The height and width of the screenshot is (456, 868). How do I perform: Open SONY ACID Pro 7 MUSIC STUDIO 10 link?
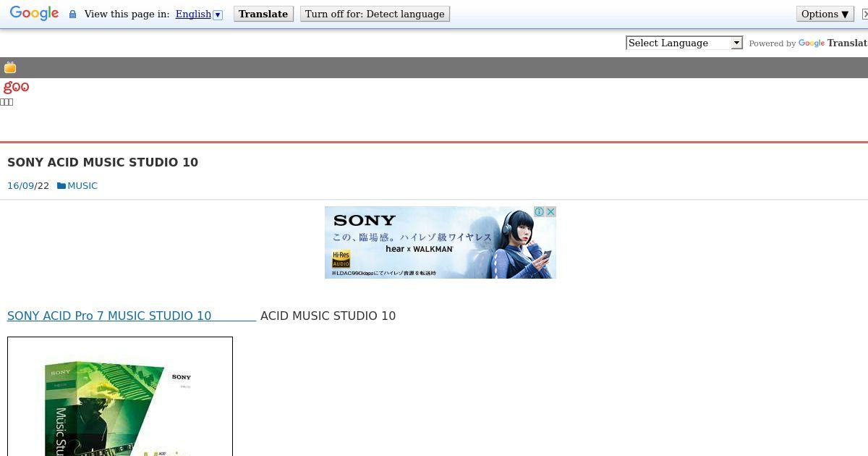[132, 316]
